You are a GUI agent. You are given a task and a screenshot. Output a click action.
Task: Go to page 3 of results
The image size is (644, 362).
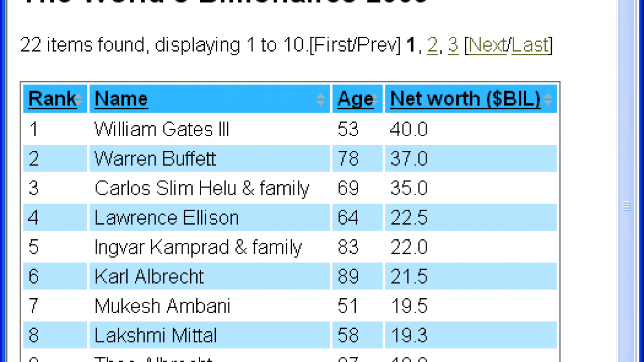pos(453,45)
